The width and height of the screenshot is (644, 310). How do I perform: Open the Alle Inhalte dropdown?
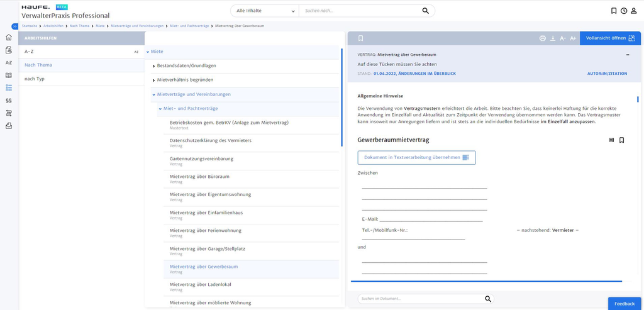pos(265,11)
